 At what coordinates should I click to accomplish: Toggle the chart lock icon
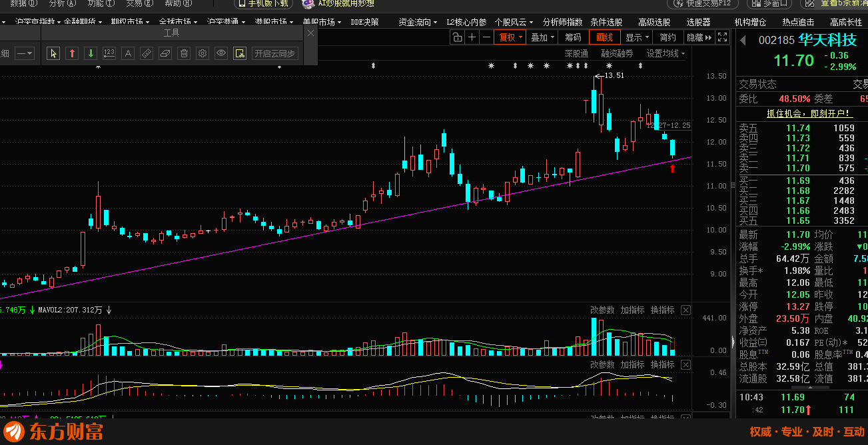point(457,37)
